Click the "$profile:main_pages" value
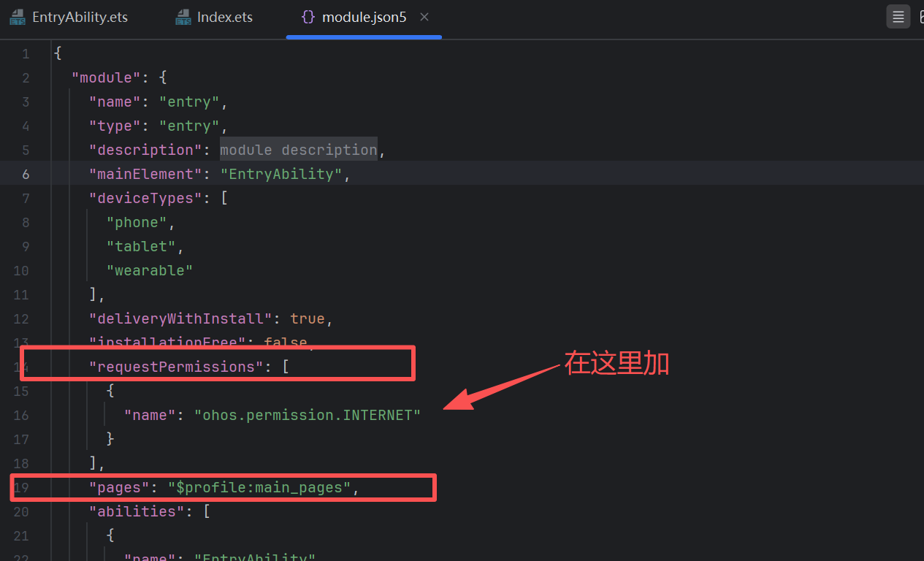924x561 pixels. (x=259, y=487)
